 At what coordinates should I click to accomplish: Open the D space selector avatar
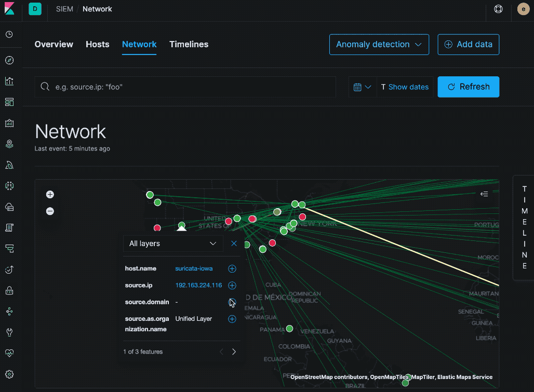click(x=35, y=9)
